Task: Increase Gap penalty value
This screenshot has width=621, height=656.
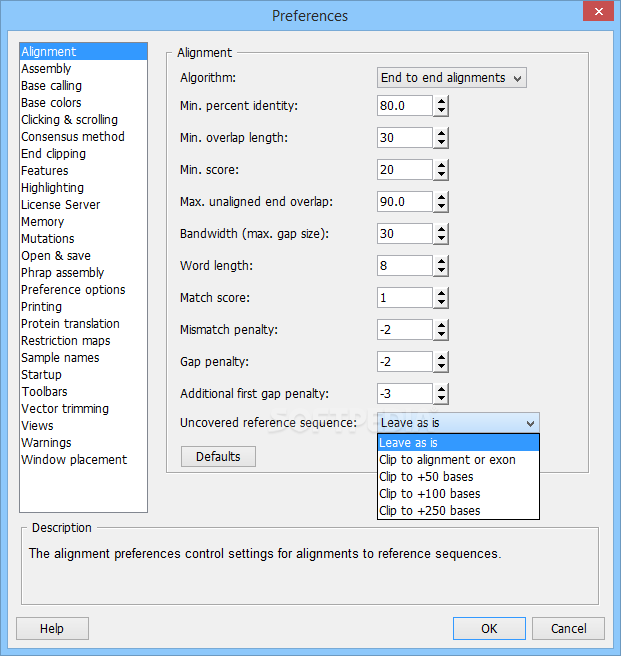Action: 441,357
